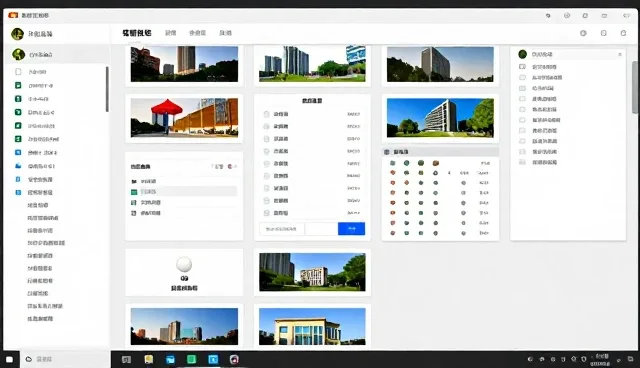
Task: Open thumbnail with red brick building and skyscraper
Action: click(x=184, y=64)
